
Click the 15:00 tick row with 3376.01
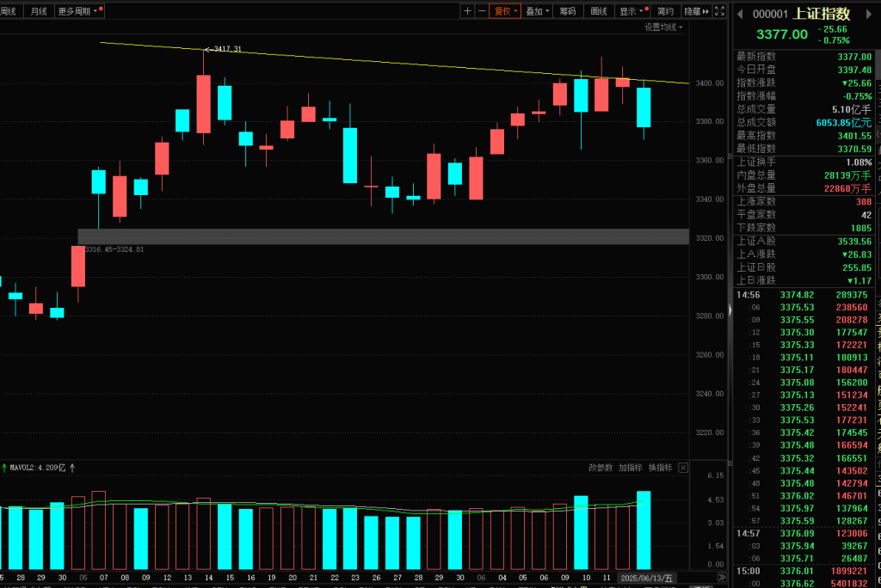click(x=804, y=571)
